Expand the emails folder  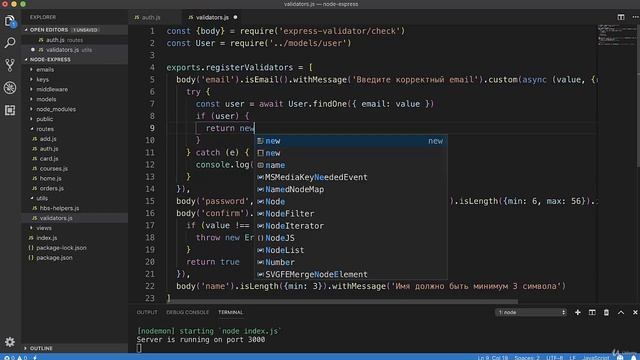(75, 69)
